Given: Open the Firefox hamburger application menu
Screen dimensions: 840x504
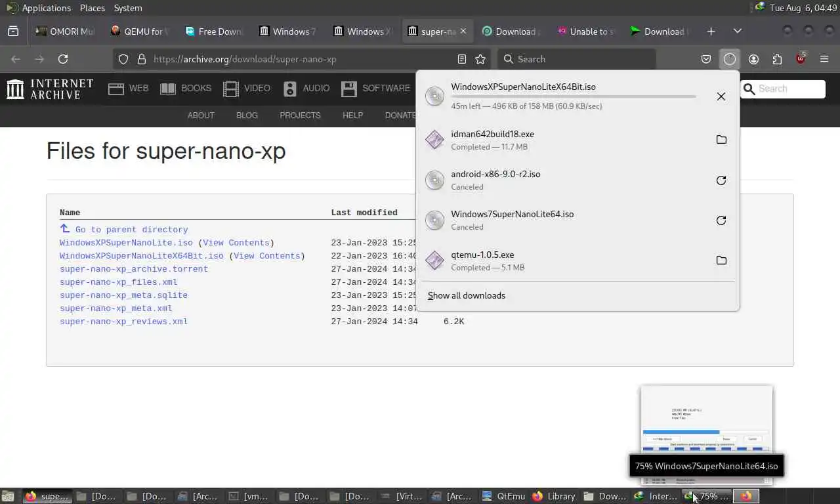Looking at the screenshot, I should click(824, 59).
